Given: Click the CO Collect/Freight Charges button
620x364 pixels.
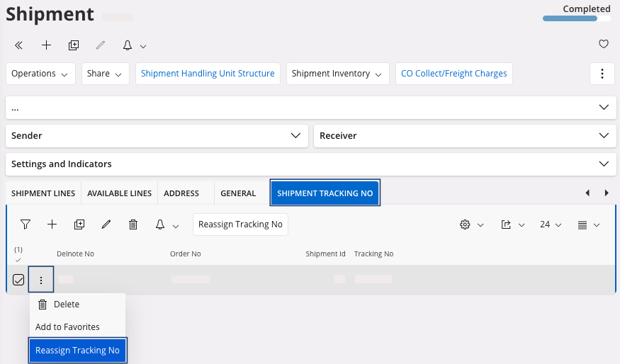Looking at the screenshot, I should click(453, 74).
